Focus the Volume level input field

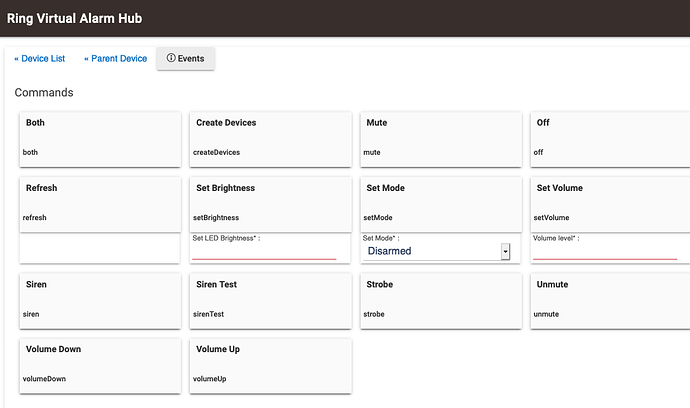click(605, 252)
